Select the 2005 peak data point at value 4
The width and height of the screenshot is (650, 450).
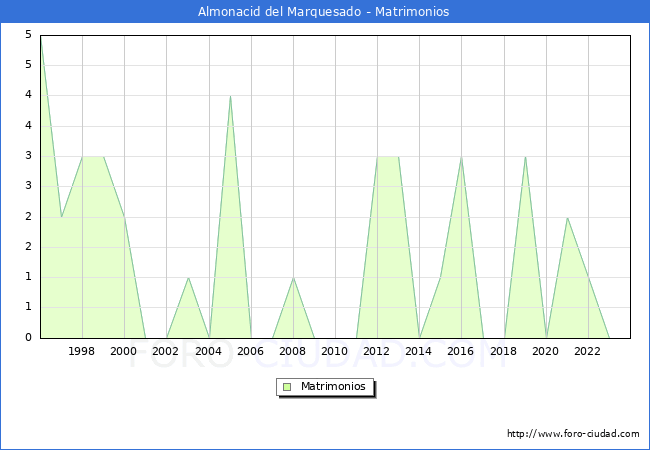coord(230,96)
